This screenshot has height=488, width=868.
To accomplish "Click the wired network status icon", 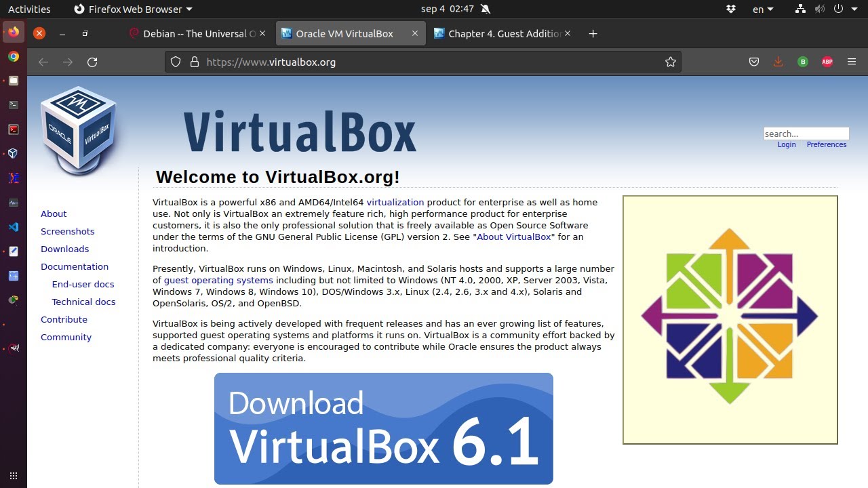I will pyautogui.click(x=800, y=9).
